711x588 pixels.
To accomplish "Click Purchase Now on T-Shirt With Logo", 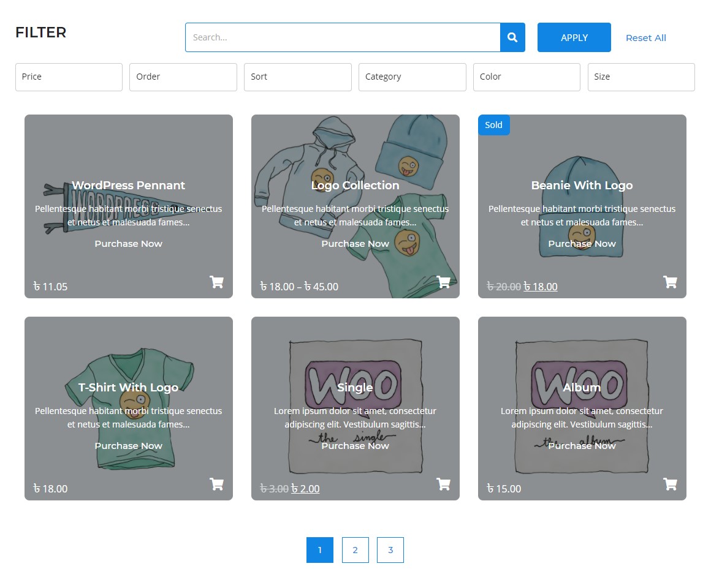I will (128, 446).
